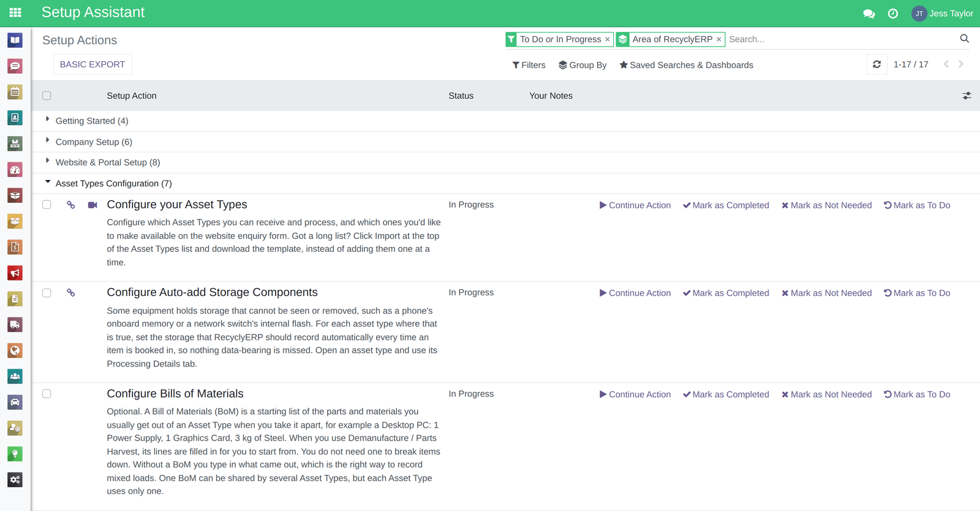Open the dark gears Settings app

point(15,480)
